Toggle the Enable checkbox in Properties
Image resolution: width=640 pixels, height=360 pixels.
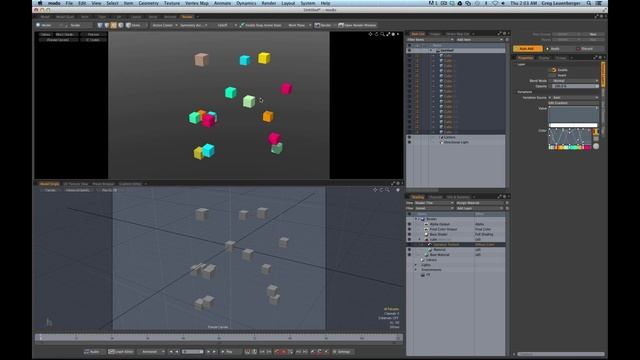pos(553,70)
